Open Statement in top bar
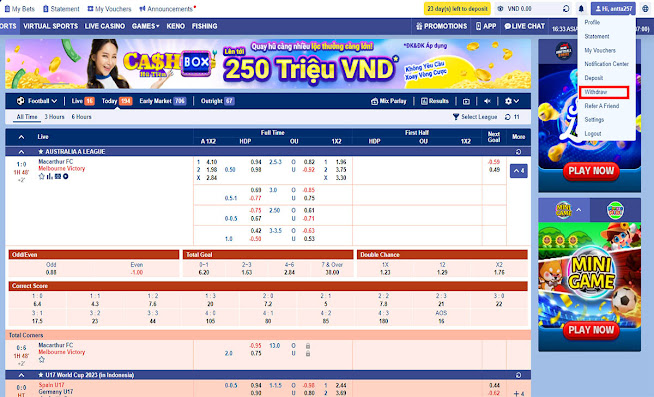This screenshot has width=654, height=397. 61,9
